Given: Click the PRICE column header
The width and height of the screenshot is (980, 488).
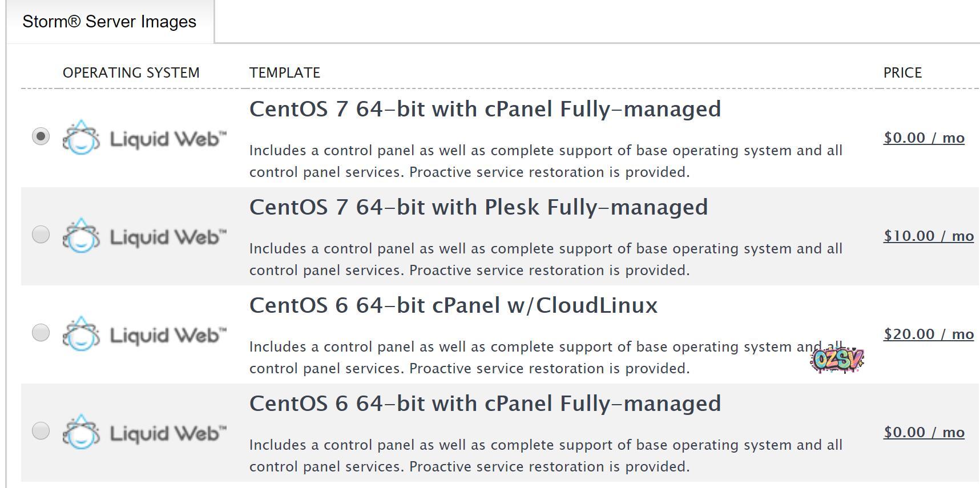Looking at the screenshot, I should (x=902, y=73).
